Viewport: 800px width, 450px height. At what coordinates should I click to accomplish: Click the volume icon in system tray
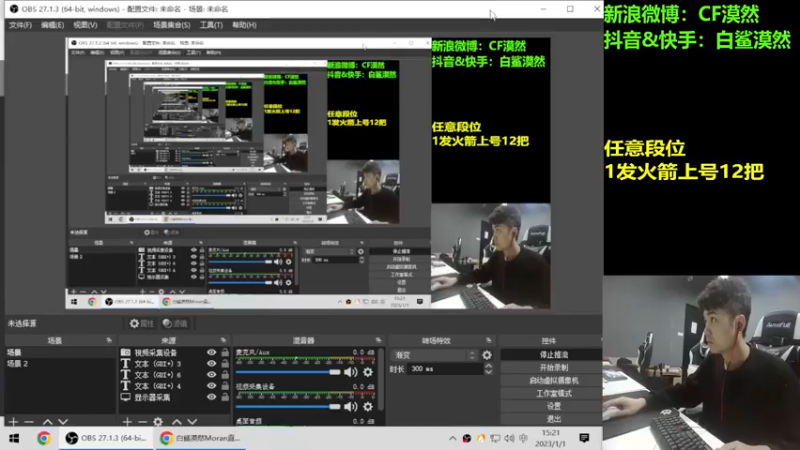click(x=509, y=438)
